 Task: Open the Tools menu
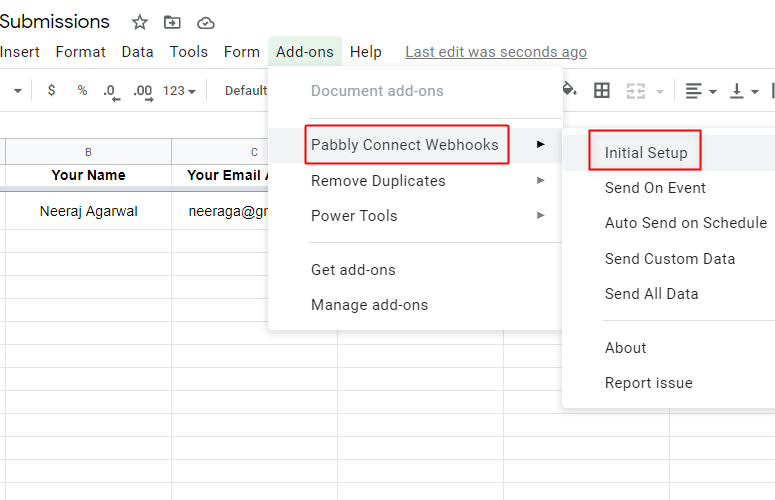(x=189, y=52)
